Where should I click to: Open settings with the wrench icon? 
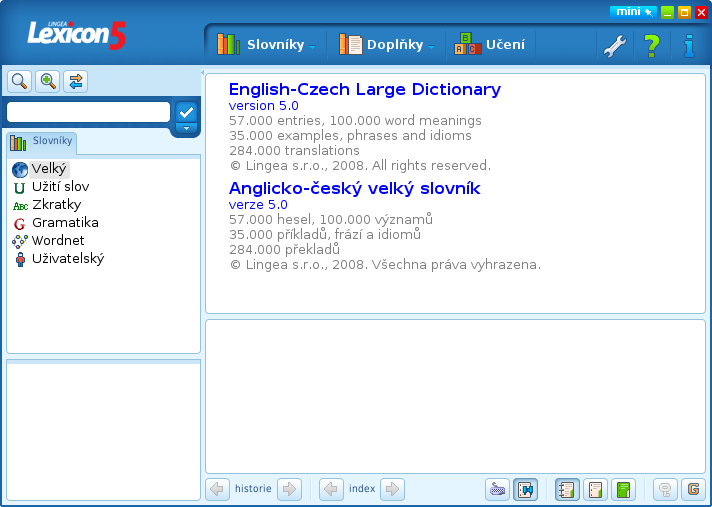coord(615,45)
